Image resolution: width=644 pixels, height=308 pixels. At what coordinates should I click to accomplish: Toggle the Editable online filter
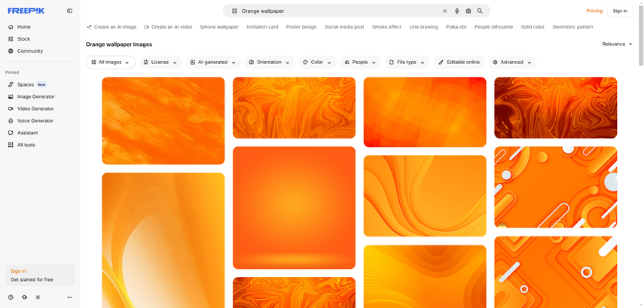(459, 63)
